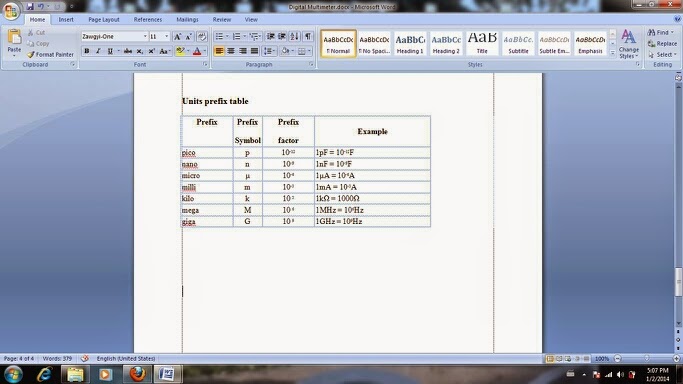
Task: Go to the Mailings tab
Action: [187, 20]
